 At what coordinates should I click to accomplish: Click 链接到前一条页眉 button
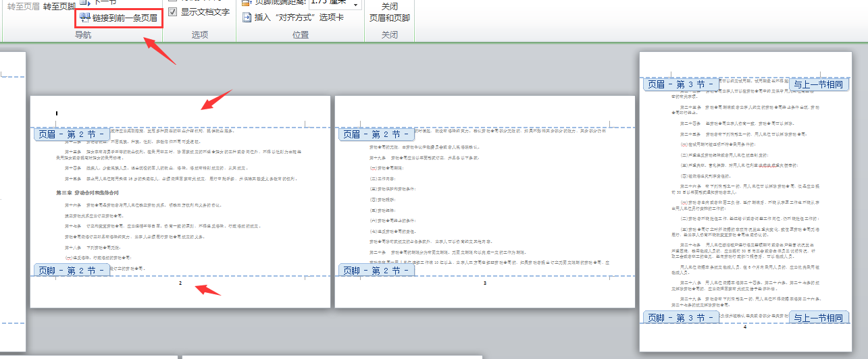click(119, 18)
